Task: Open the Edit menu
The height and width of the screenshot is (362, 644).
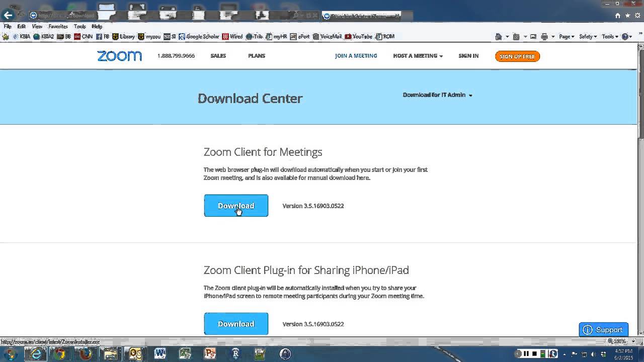Action: (x=21, y=26)
